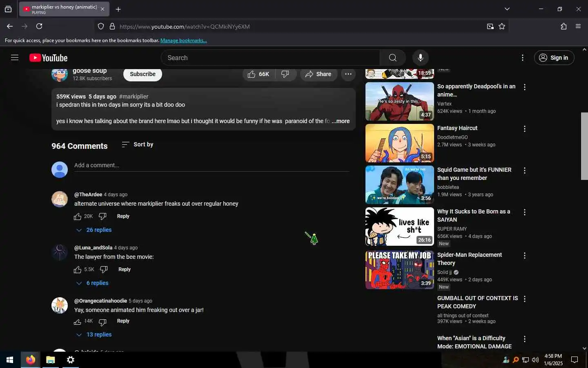The image size is (588, 368).
Task: Click the Add a comment field
Action: tap(212, 166)
